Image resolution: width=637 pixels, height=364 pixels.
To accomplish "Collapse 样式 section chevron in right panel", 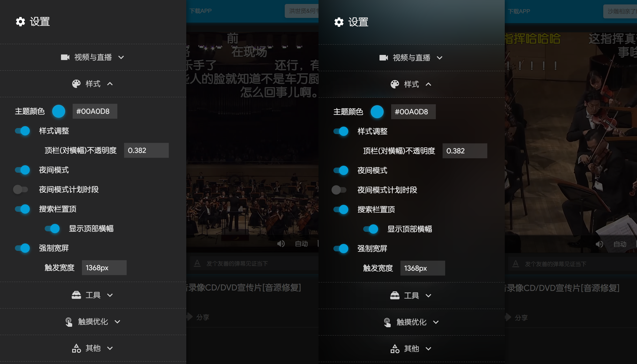I will coord(428,84).
